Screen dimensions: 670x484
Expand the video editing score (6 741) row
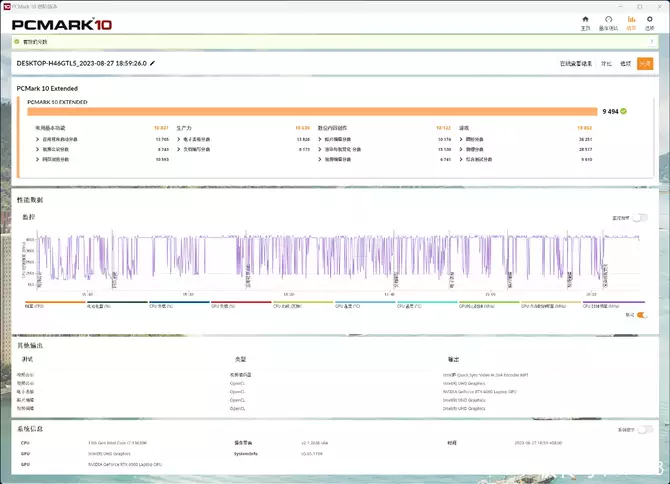click(x=320, y=159)
